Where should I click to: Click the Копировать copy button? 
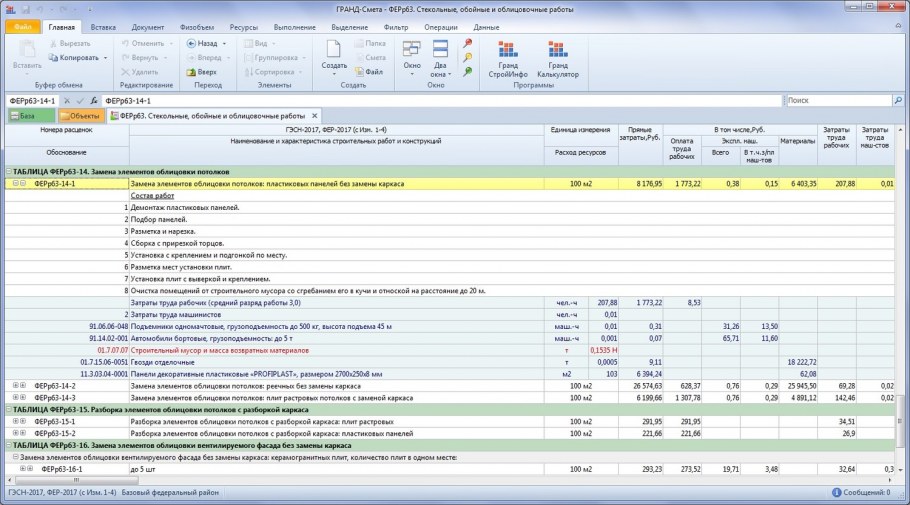tap(78, 58)
